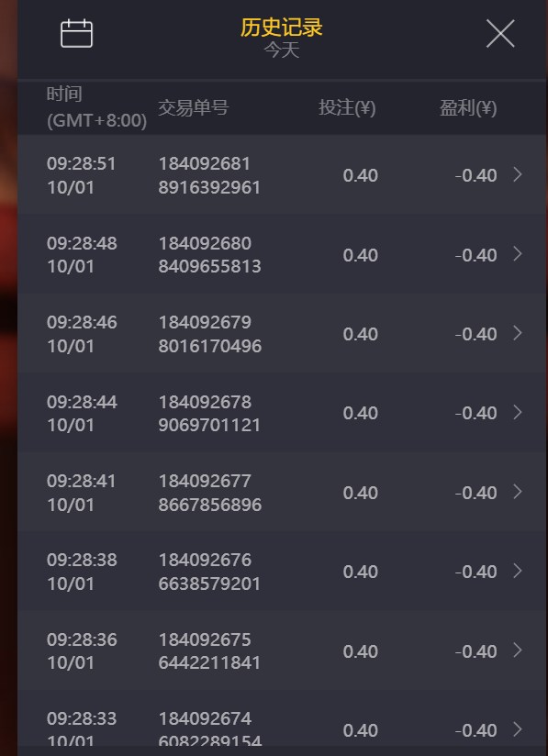Select the 投注(¥) column header

pos(343,106)
